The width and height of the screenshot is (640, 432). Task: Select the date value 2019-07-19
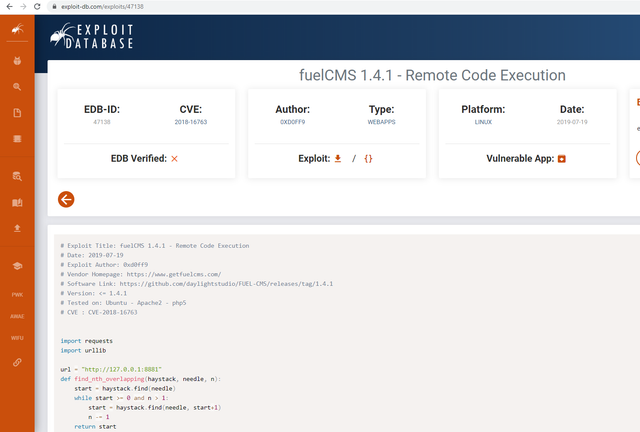pos(572,122)
